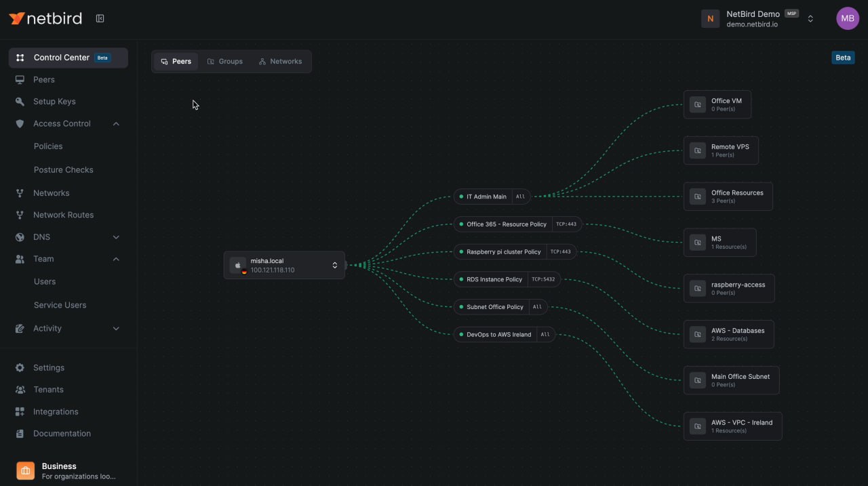Screen dimensions: 868x486
Task: Open the Posture Checks page
Action: pos(63,169)
